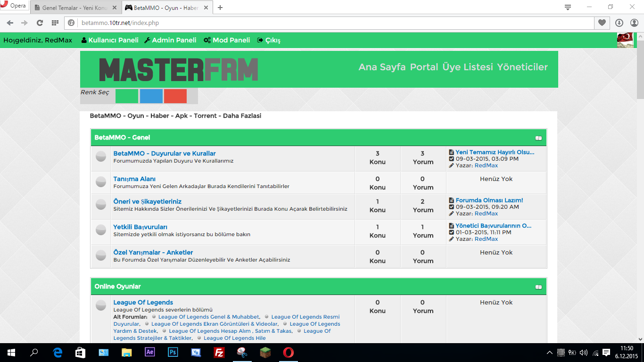Image resolution: width=644 pixels, height=362 pixels.
Task: Open BetaMMO - Duyurular ve Kurallar forum
Action: (165, 154)
